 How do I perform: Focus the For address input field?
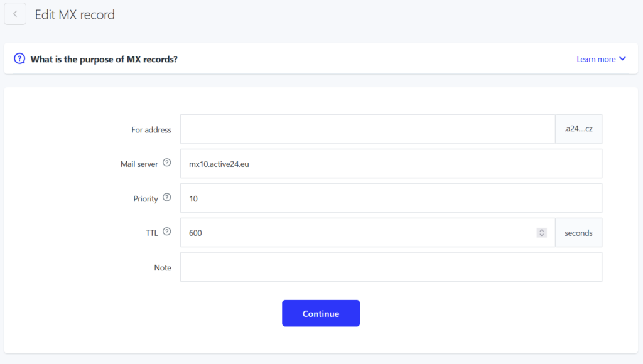click(x=368, y=129)
